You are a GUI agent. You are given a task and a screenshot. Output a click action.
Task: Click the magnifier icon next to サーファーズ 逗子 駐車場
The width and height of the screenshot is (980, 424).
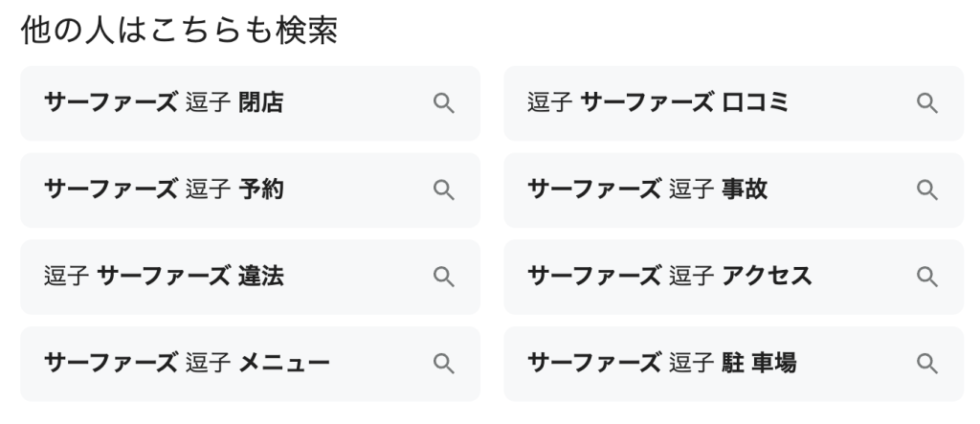(926, 364)
